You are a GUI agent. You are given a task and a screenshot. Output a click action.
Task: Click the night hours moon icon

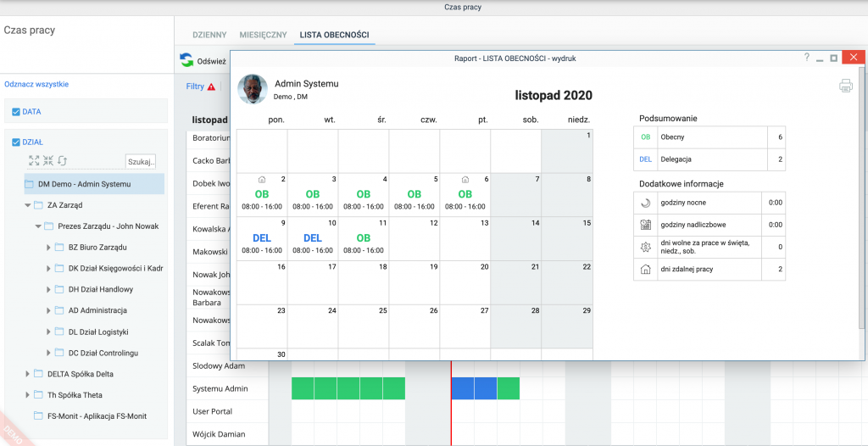(x=645, y=203)
